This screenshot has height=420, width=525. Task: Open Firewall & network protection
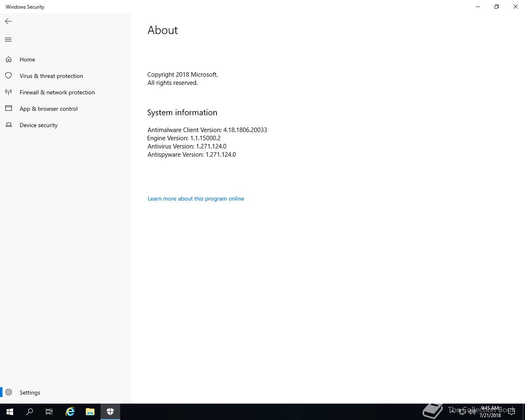pos(66,92)
